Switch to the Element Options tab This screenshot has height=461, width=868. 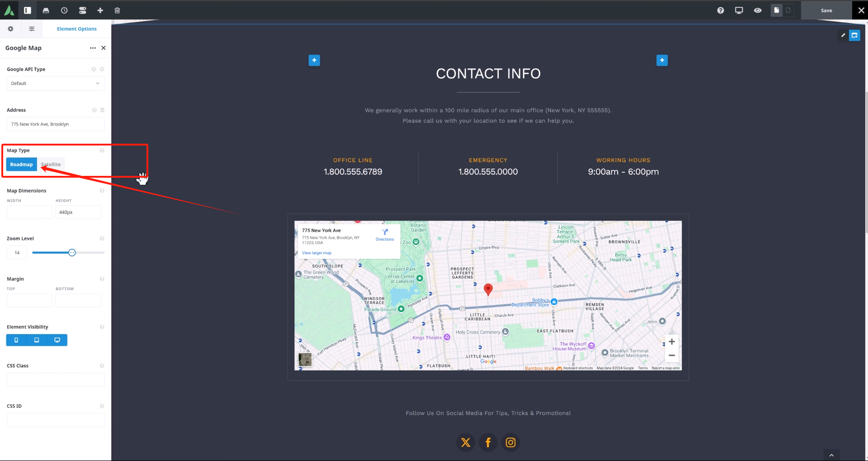tap(77, 29)
